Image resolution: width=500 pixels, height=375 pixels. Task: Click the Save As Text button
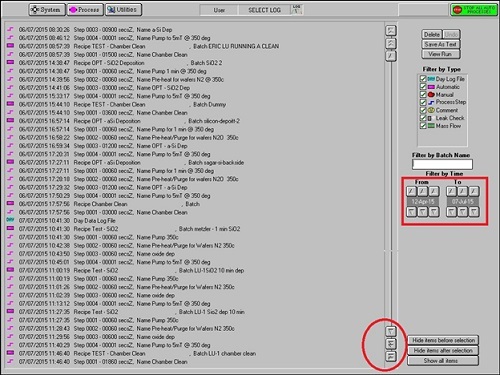tap(441, 44)
